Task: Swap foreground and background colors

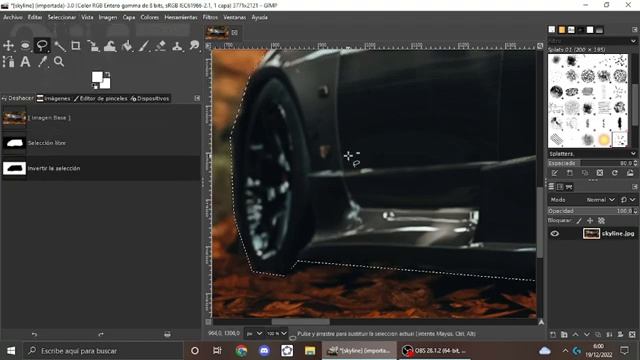Action: [x=107, y=74]
